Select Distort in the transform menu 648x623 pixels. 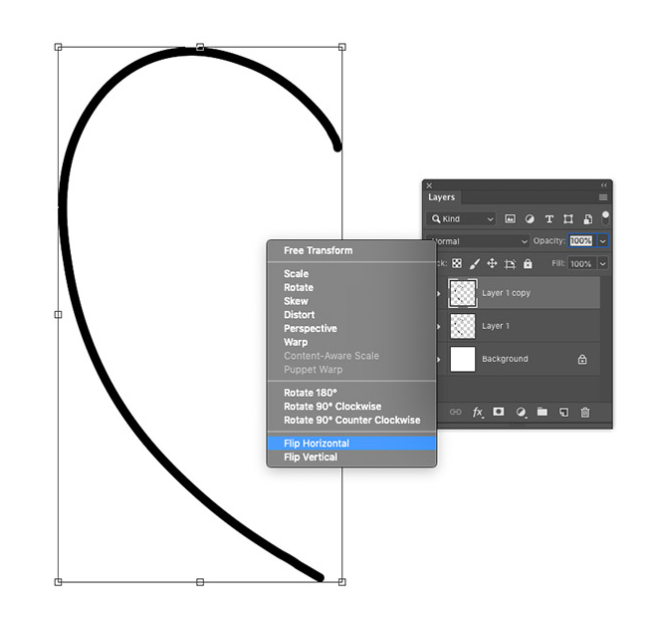352,314
